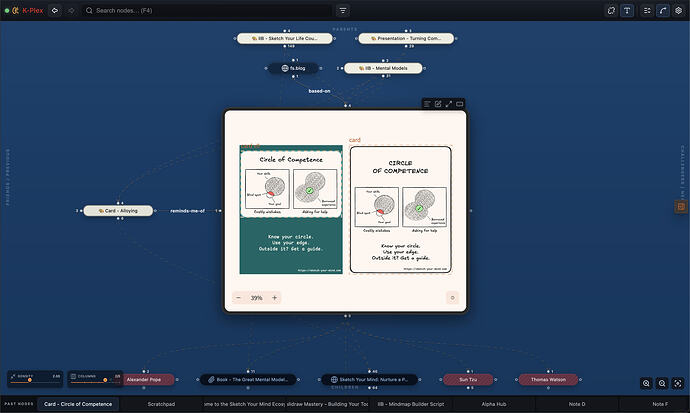Screen dimensions: 690x413
Task: Click the green status dot beside K-Plex logo
Action: [7, 11]
